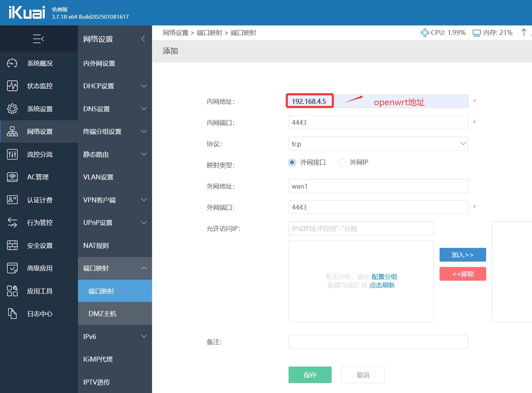Open AC Management via its Wi-Fi icon

point(12,177)
